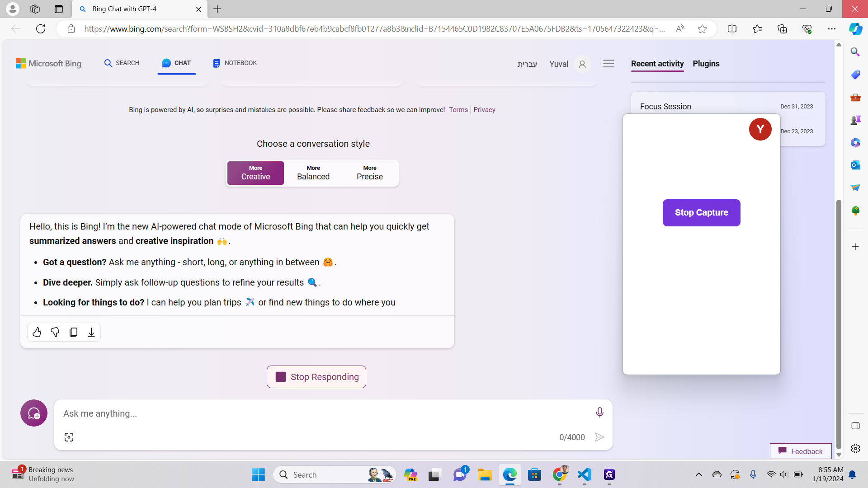Open the tab actions menu
This screenshot has width=868, height=488.
58,9
